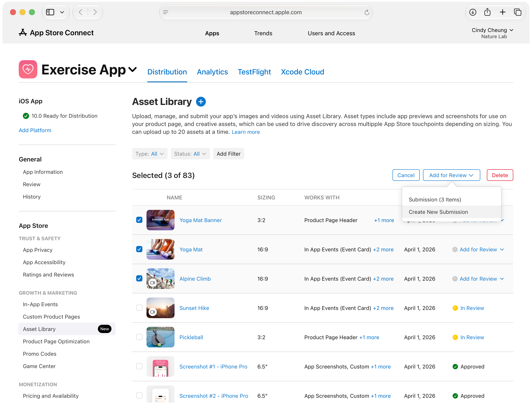Click the yellow status icon on Pickleball row
This screenshot has width=532, height=406.
point(455,337)
